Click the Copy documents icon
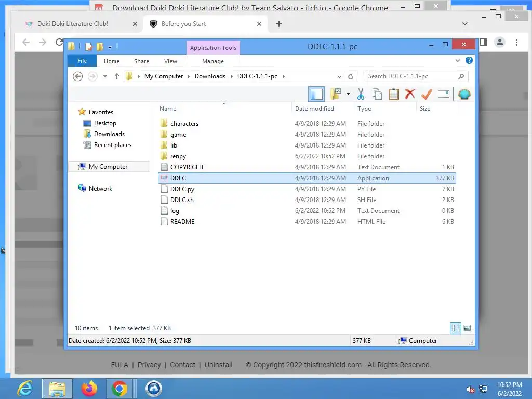The height and width of the screenshot is (399, 532). coord(377,94)
